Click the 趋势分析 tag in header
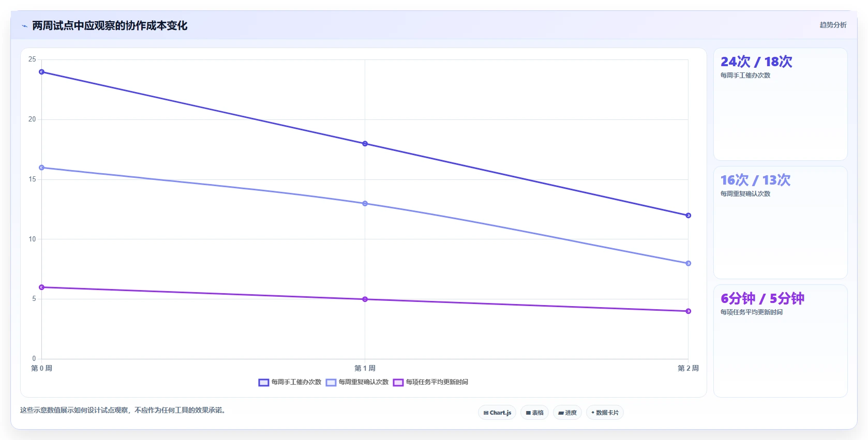Screen dimensions: 868x440 [x=833, y=25]
